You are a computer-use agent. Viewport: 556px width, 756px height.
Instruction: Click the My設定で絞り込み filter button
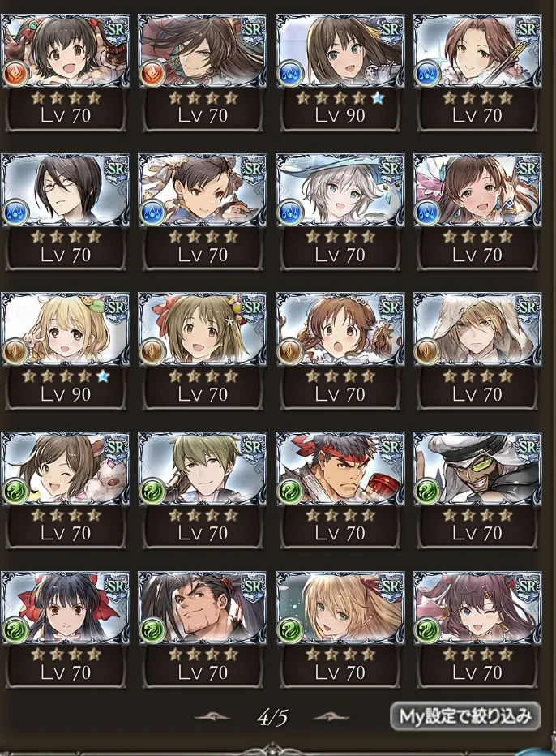(465, 716)
